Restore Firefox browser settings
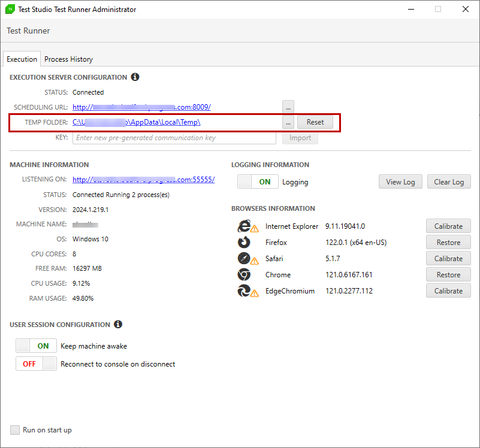 448,243
